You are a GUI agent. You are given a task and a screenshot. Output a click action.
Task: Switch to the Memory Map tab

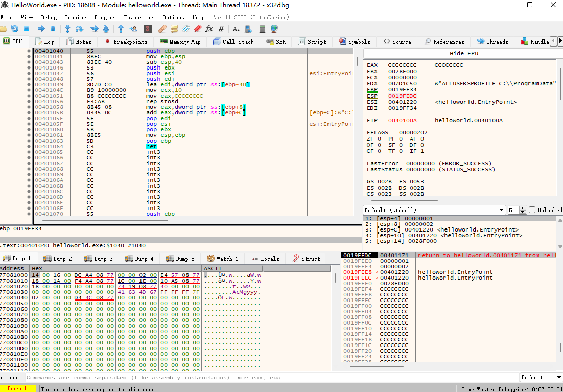pyautogui.click(x=180, y=42)
